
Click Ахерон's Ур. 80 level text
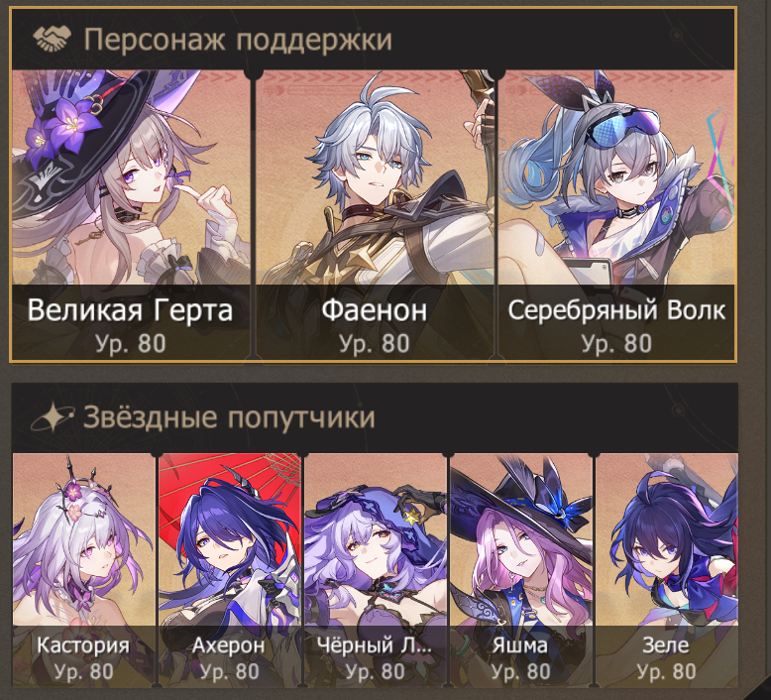230,671
